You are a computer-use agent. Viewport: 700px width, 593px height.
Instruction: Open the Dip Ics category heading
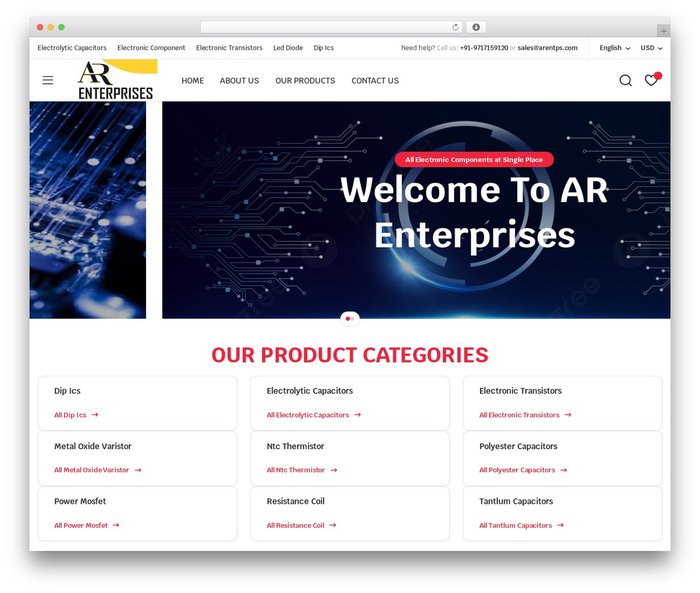coord(67,391)
